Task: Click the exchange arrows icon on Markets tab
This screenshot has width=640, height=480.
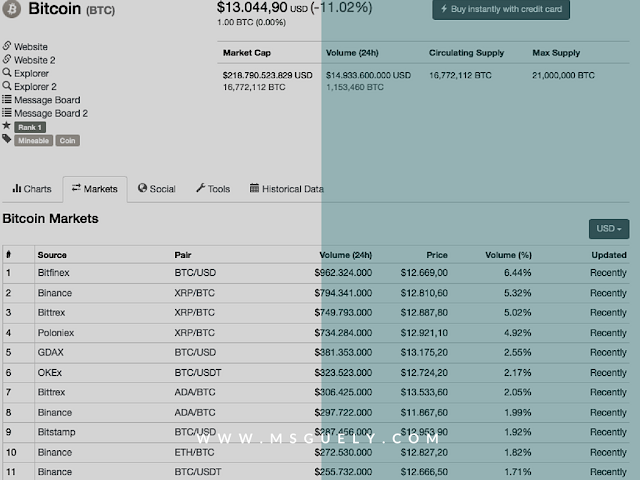Action: click(76, 187)
